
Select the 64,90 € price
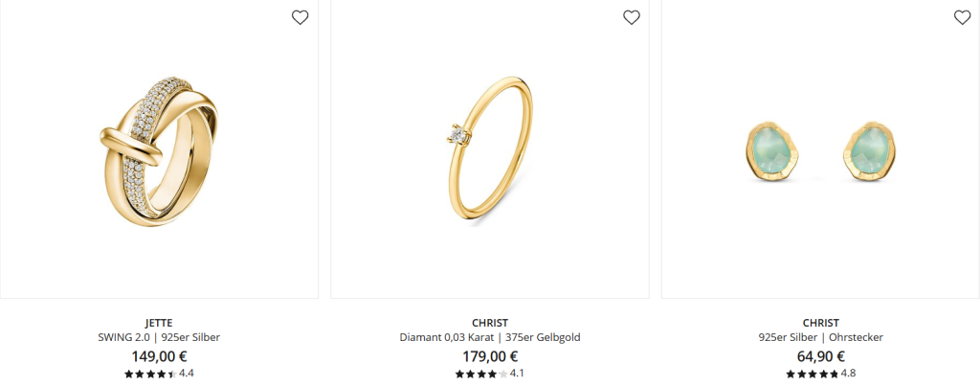pyautogui.click(x=820, y=356)
